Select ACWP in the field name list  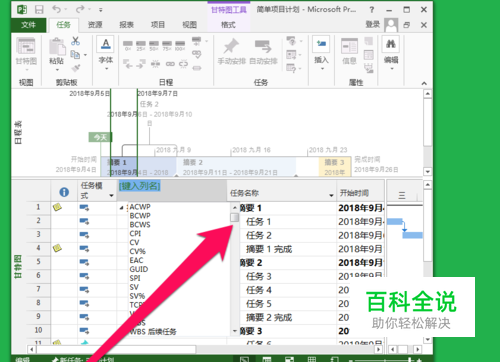[140, 207]
